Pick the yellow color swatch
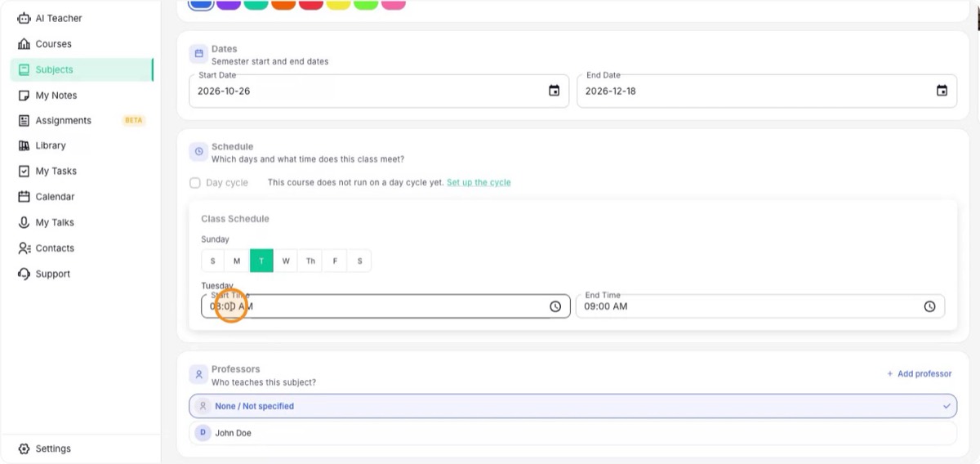 point(338,3)
